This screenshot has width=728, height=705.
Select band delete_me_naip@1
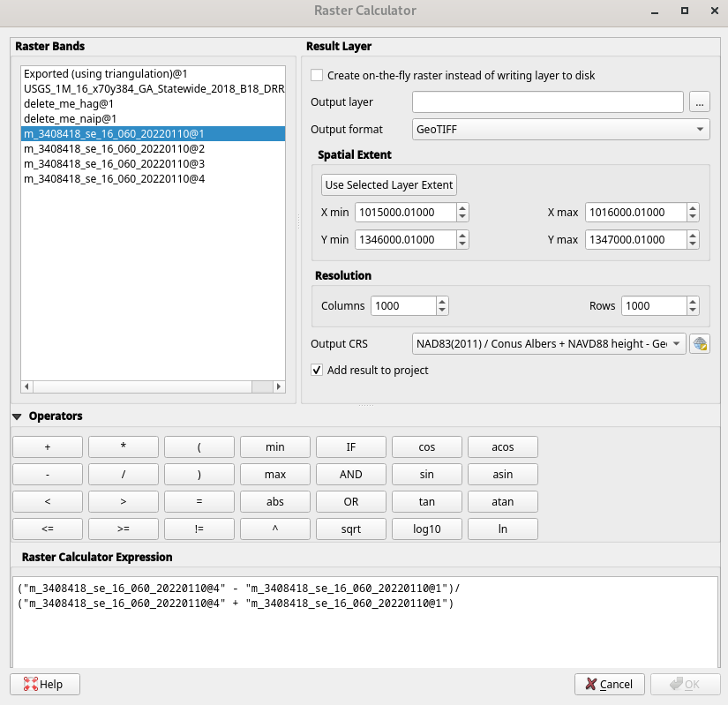(153, 119)
